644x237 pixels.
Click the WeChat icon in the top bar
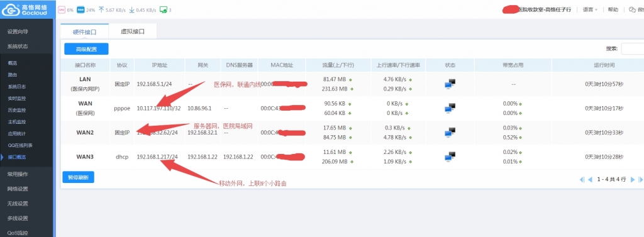(x=633, y=10)
